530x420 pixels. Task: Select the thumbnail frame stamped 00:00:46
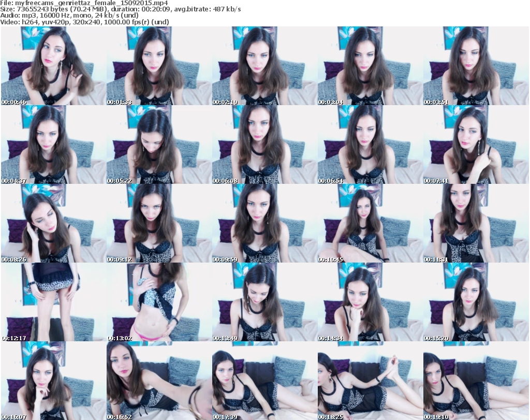[53, 66]
